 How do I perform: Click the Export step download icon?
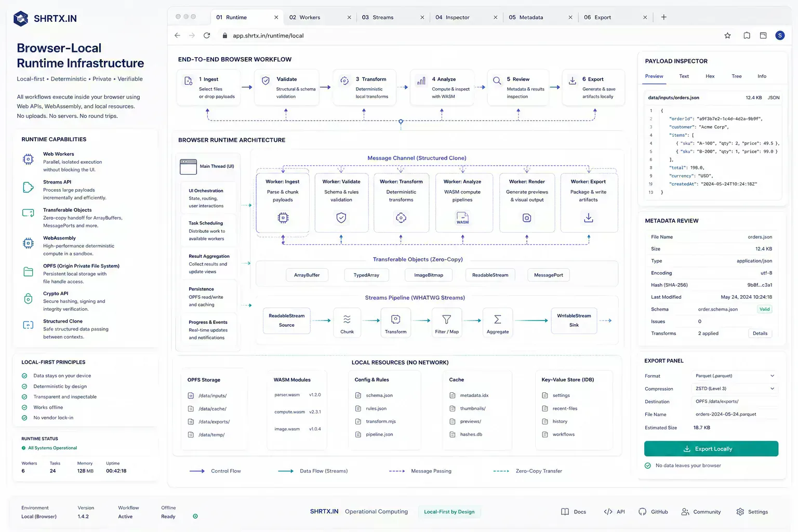coord(572,81)
